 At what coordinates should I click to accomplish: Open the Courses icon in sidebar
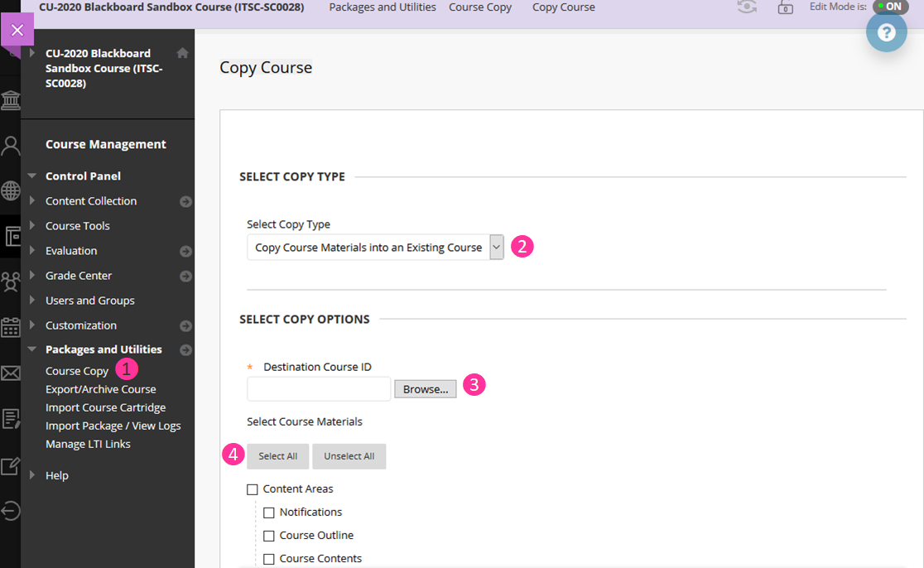tap(11, 236)
